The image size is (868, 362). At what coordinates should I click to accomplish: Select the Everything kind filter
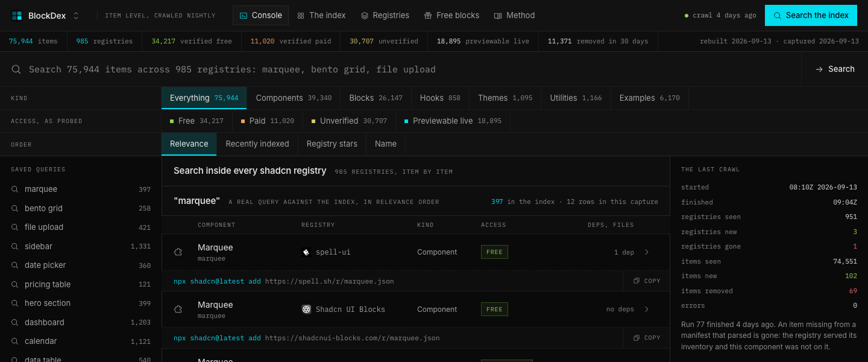(x=204, y=98)
